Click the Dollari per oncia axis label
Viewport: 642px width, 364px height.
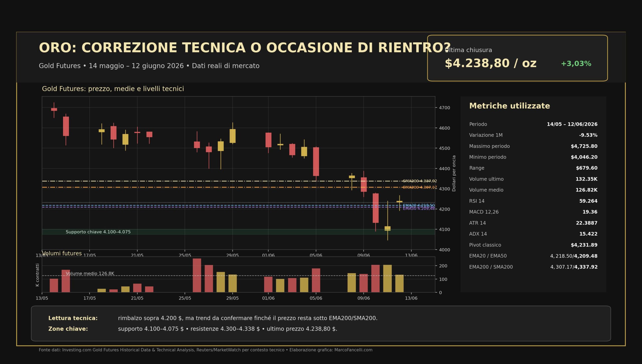454,173
